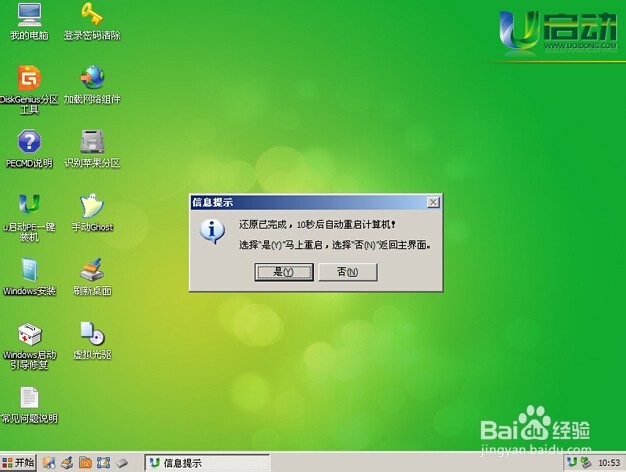
Task: Click the 信息提示 dialog title bar
Action: point(315,202)
